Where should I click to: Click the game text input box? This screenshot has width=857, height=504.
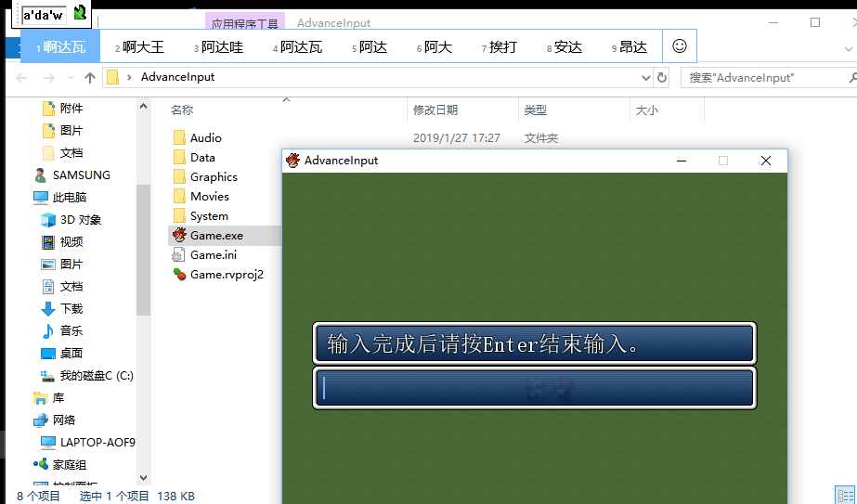[535, 388]
